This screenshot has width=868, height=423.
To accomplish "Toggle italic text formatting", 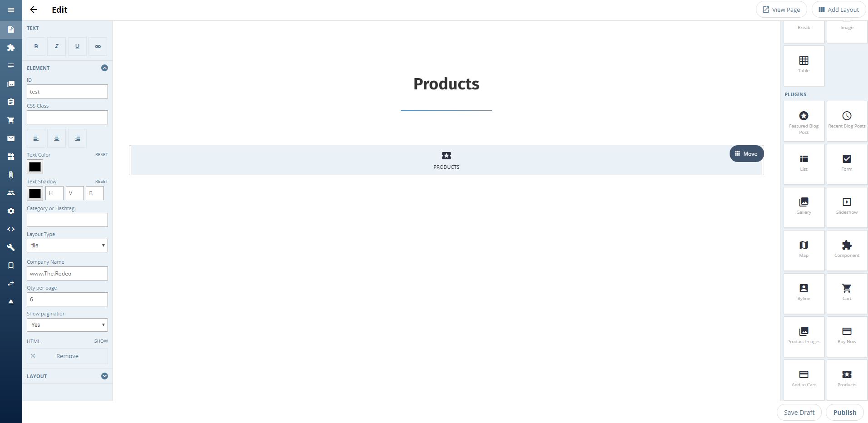I will (57, 46).
